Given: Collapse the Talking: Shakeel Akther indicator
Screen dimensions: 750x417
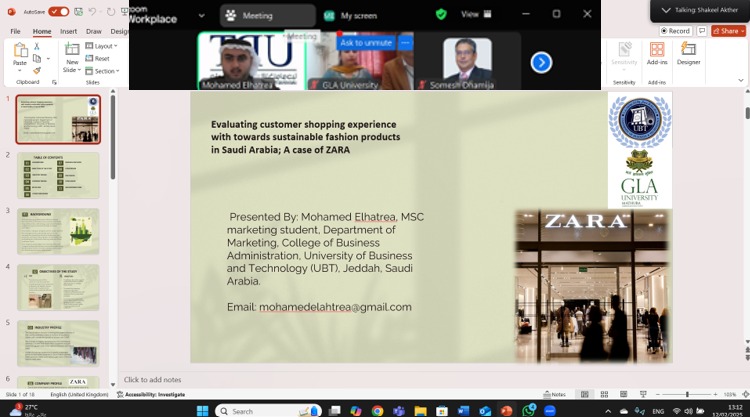Looking at the screenshot, I should pyautogui.click(x=665, y=10).
